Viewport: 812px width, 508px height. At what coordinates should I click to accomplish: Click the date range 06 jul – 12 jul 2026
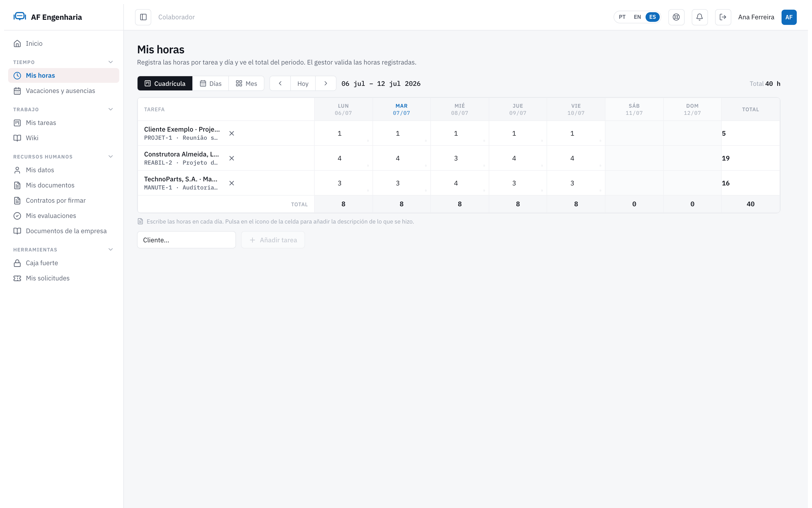pyautogui.click(x=381, y=84)
